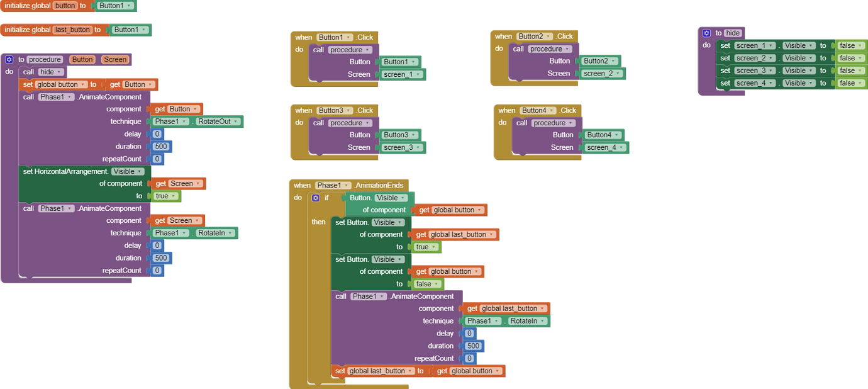
Task: Open 'hide' dropdown in the call hide block
Action: (x=50, y=72)
